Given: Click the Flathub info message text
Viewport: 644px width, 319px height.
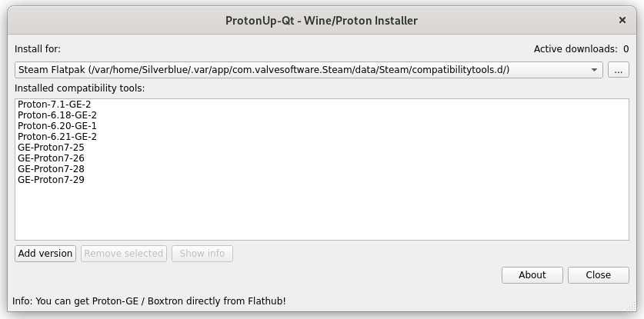Looking at the screenshot, I should (x=148, y=301).
